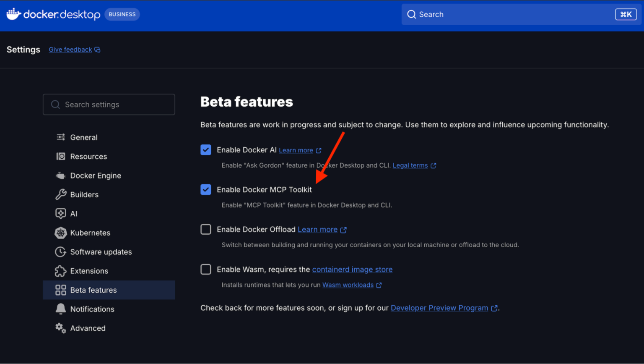644x364 pixels.
Task: Click the Docker Engine whale icon
Action: click(x=61, y=175)
